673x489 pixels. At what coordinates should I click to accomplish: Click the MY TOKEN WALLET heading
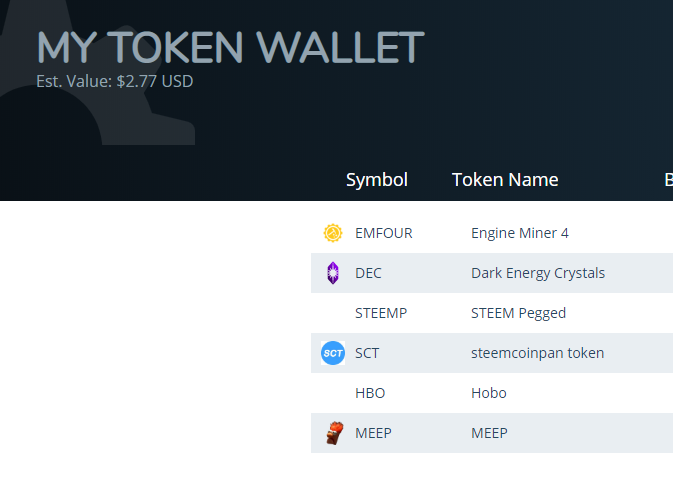coord(230,47)
